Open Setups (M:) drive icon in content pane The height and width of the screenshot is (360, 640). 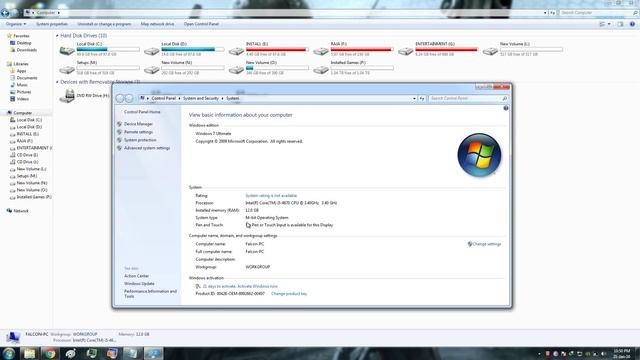(x=67, y=70)
